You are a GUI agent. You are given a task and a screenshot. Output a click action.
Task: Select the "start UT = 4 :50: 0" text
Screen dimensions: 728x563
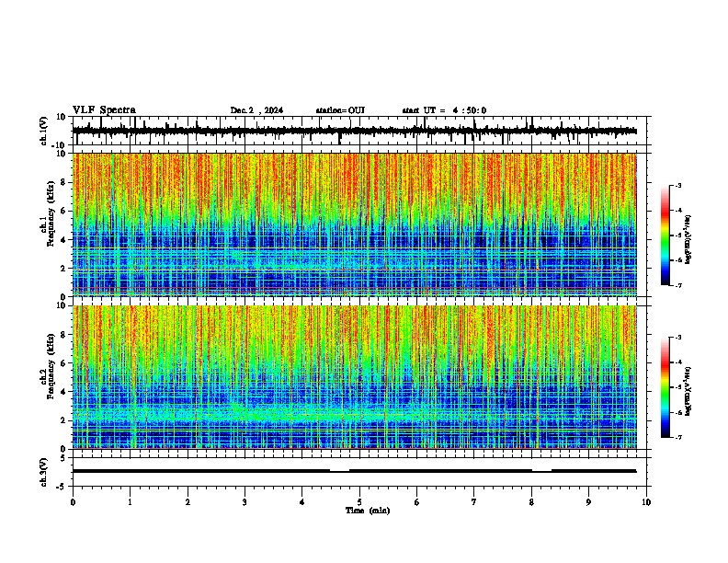click(x=444, y=110)
